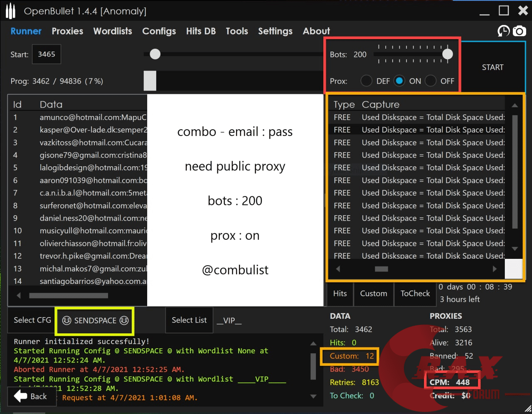Turn proxies OFF with the radio button
The width and height of the screenshot is (532, 414).
pos(431,81)
